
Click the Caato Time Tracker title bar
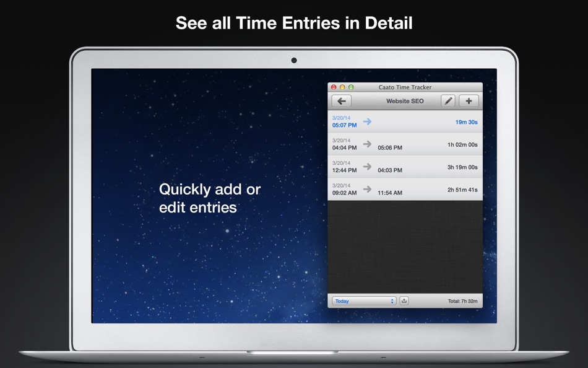click(x=405, y=87)
